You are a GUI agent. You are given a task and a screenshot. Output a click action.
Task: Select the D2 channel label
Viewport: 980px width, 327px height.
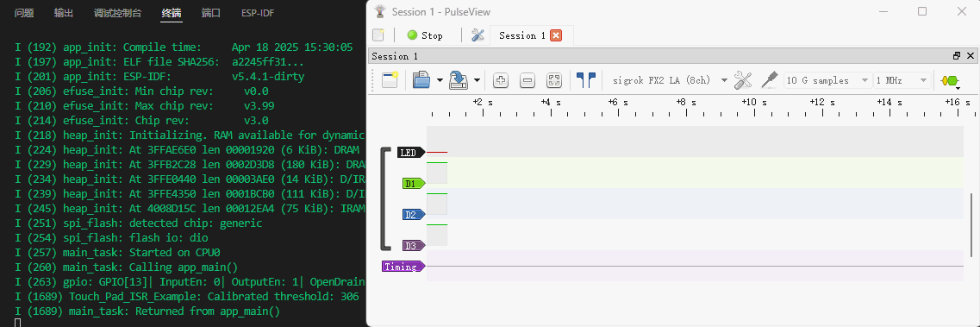click(x=414, y=215)
